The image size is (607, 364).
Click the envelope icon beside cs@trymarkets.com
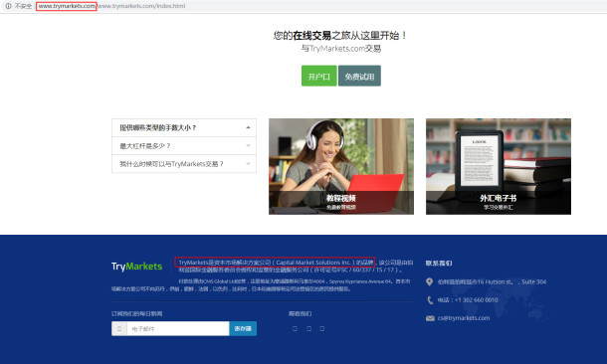[x=430, y=318]
